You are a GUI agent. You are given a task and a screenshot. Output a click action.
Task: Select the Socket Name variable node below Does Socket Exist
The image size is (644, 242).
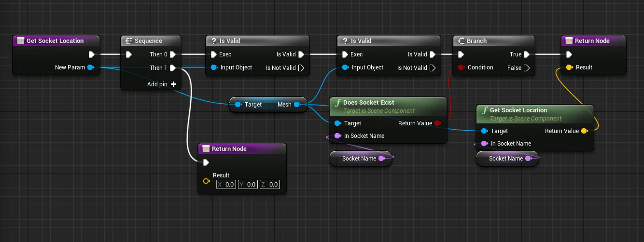361,158
